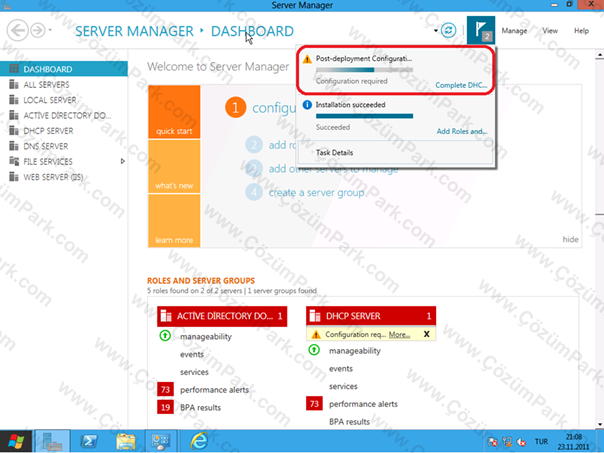Click the Complete DHC... link
The height and width of the screenshot is (453, 604).
pyautogui.click(x=461, y=85)
